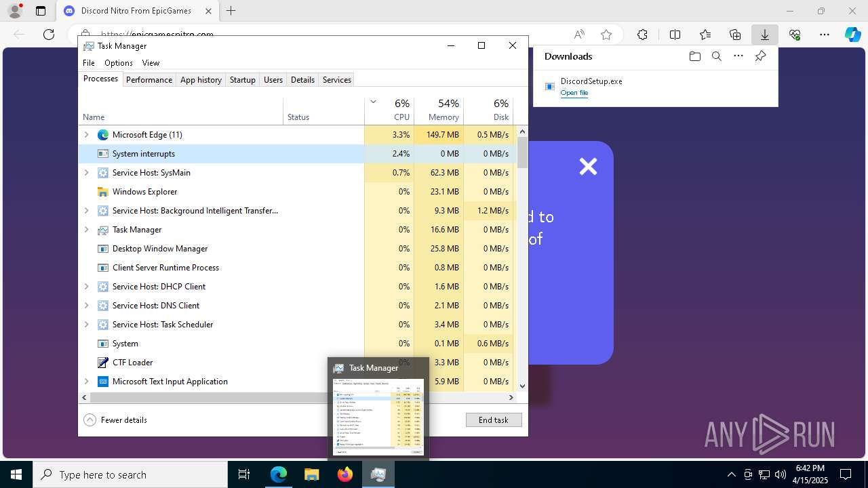Expand Service Host: Task Scheduler group
The height and width of the screenshot is (488, 868).
(86, 325)
